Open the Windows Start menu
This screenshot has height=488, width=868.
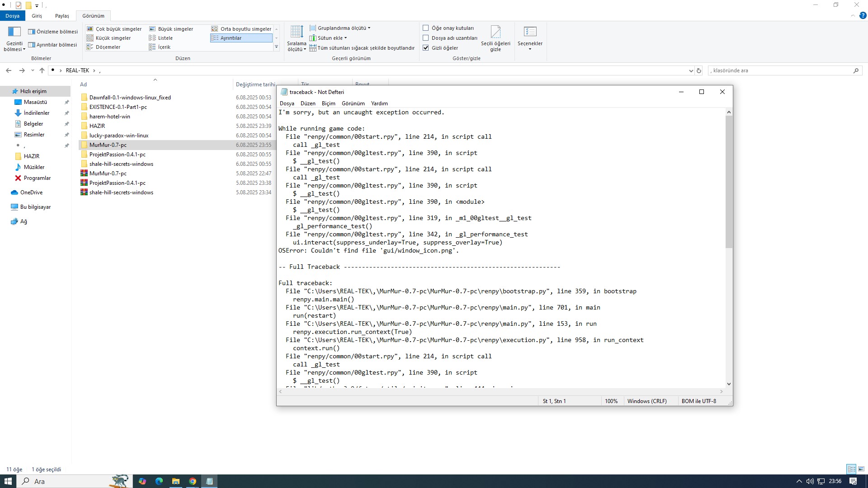tap(8, 481)
